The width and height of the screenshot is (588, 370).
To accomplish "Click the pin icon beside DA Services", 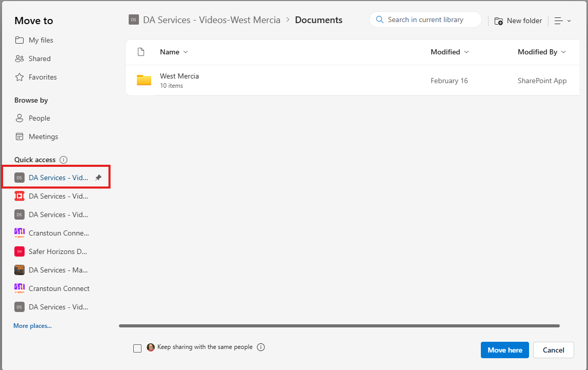I will tap(98, 178).
